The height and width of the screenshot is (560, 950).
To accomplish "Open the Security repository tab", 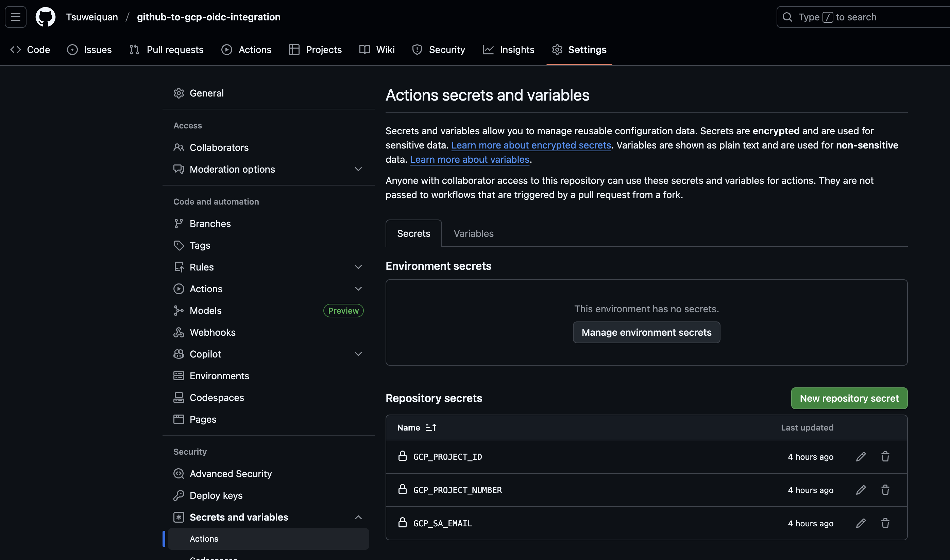I will tap(439, 50).
